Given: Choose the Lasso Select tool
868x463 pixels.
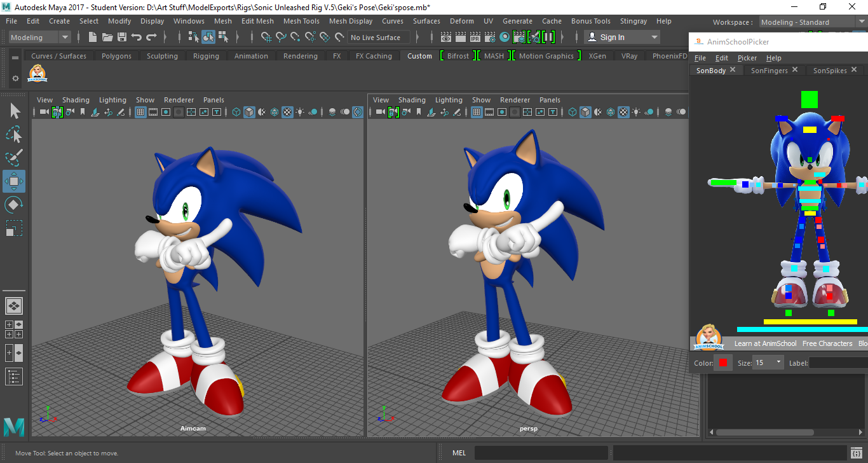Looking at the screenshot, I should [15, 134].
